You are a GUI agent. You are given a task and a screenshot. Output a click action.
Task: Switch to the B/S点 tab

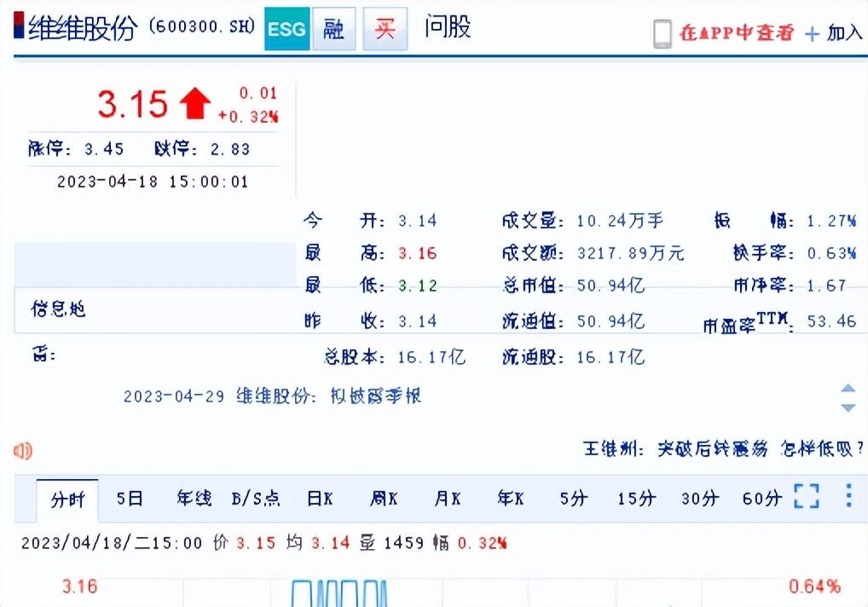point(256,499)
